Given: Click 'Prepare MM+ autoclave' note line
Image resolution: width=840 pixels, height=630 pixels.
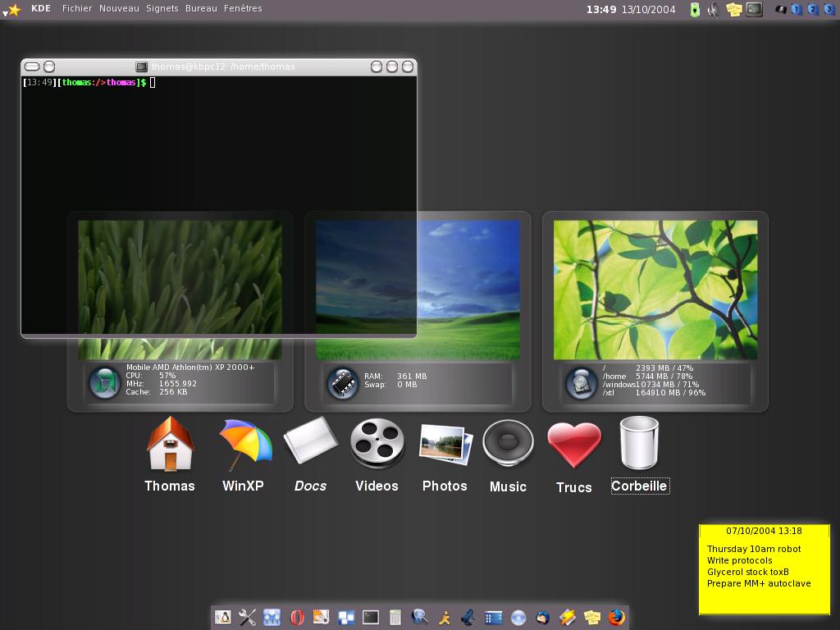Looking at the screenshot, I should [759, 583].
